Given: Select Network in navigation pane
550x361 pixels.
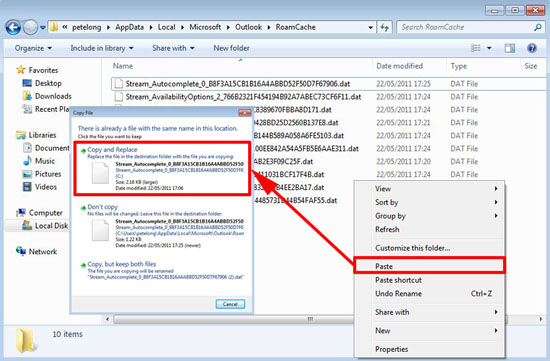Looking at the screenshot, I should [36, 252].
